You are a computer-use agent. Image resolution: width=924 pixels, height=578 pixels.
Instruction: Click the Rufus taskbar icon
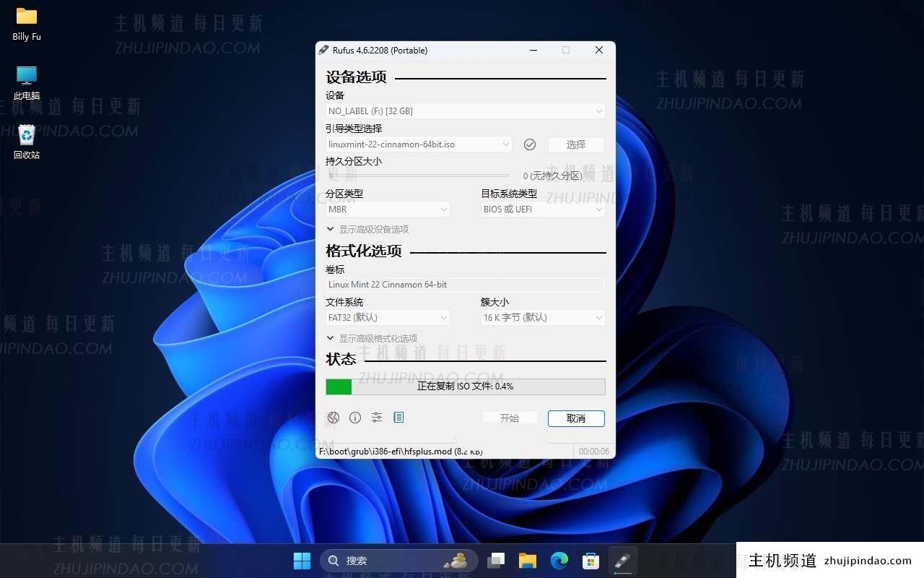(622, 561)
